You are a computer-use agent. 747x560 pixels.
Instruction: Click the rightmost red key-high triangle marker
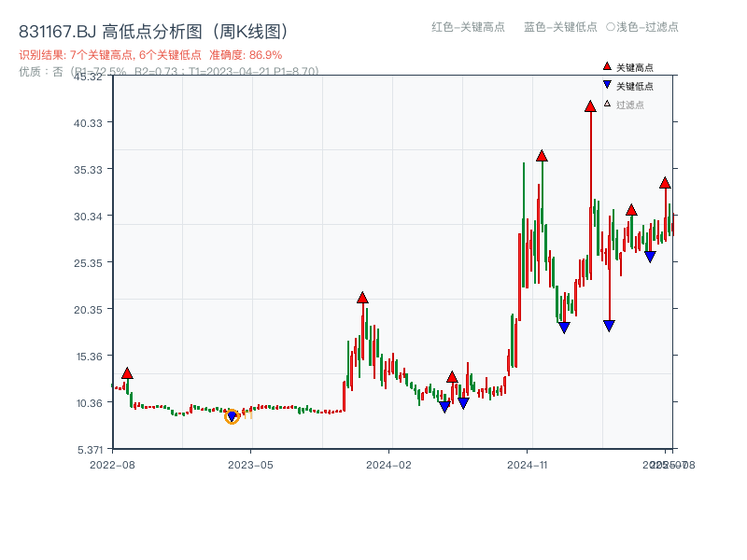pyautogui.click(x=665, y=183)
